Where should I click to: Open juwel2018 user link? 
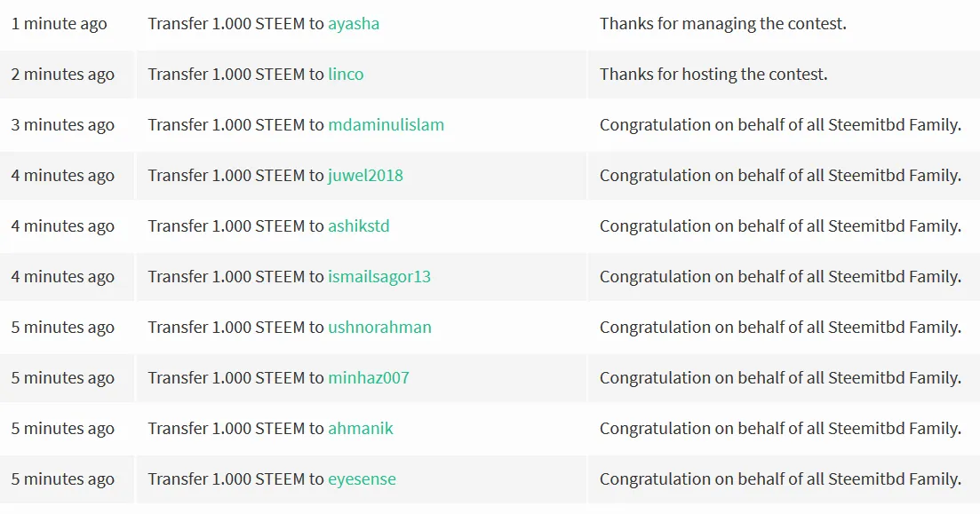(x=366, y=176)
